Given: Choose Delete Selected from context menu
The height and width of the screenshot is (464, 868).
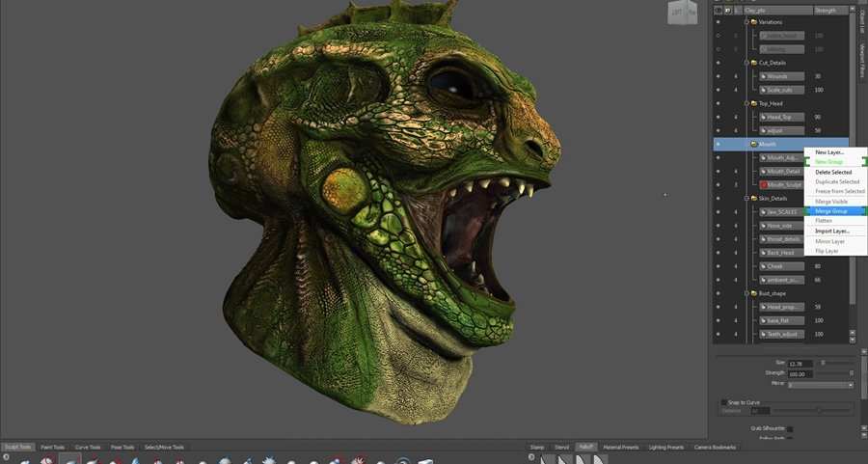Looking at the screenshot, I should pyautogui.click(x=835, y=173).
